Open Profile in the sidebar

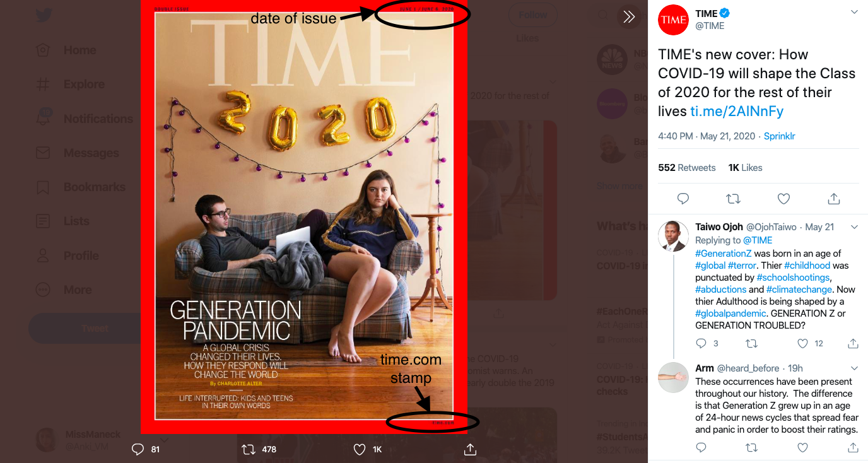coord(67,255)
